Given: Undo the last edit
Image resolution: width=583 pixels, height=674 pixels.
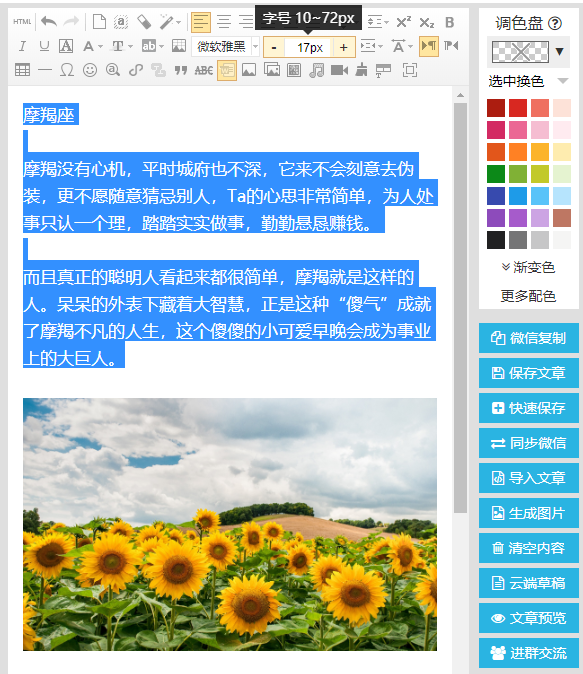Looking at the screenshot, I should (x=49, y=21).
